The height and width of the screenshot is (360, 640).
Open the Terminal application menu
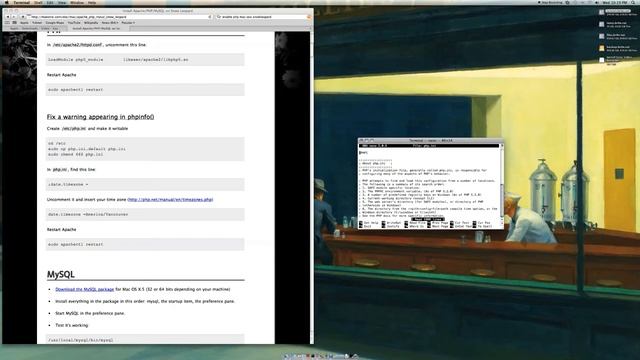pyautogui.click(x=22, y=2)
